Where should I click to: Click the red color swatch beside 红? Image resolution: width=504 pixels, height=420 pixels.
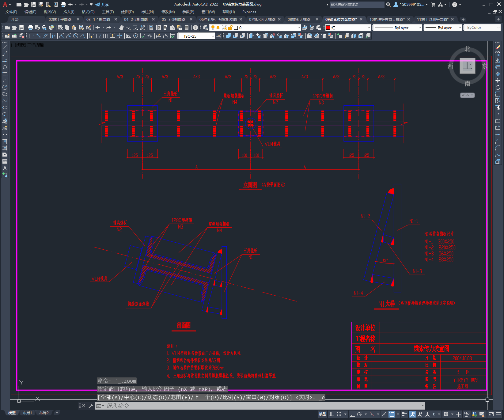coord(328,28)
